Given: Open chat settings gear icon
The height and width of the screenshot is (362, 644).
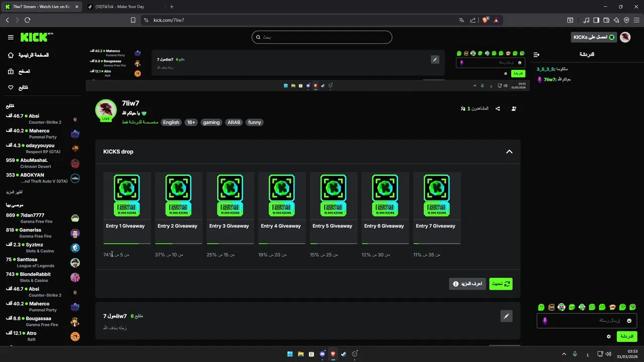Looking at the screenshot, I should pos(609,336).
